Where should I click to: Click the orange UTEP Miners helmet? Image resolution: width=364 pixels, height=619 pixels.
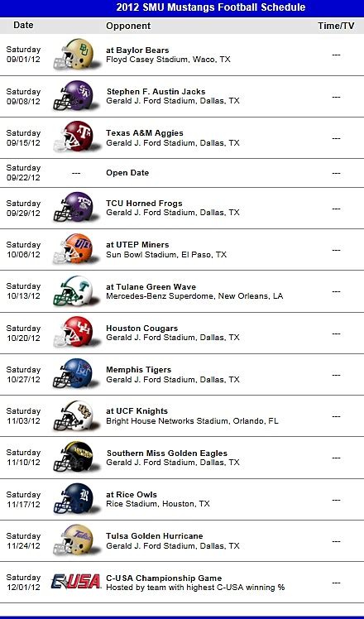click(75, 249)
